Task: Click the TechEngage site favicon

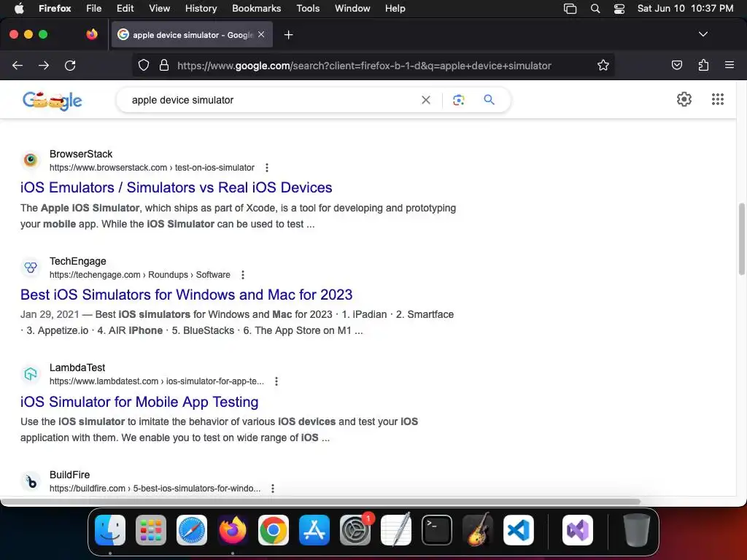Action: [31, 267]
